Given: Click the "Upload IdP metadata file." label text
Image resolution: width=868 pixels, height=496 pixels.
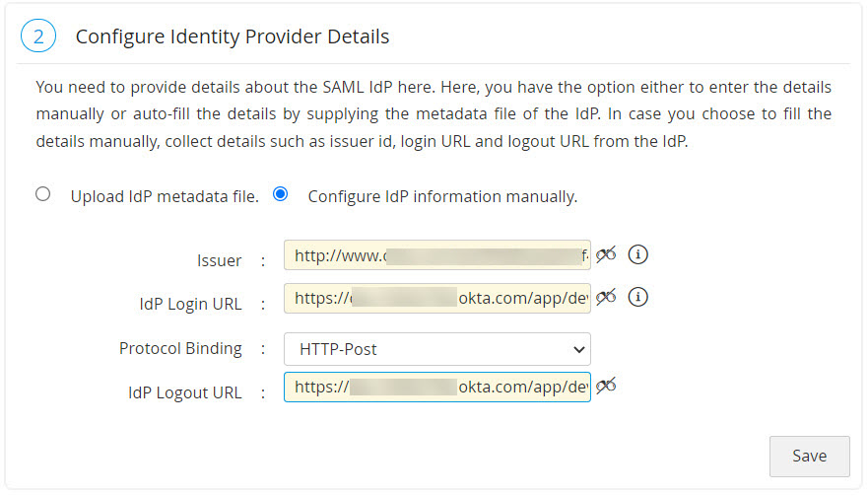Looking at the screenshot, I should pyautogui.click(x=165, y=196).
